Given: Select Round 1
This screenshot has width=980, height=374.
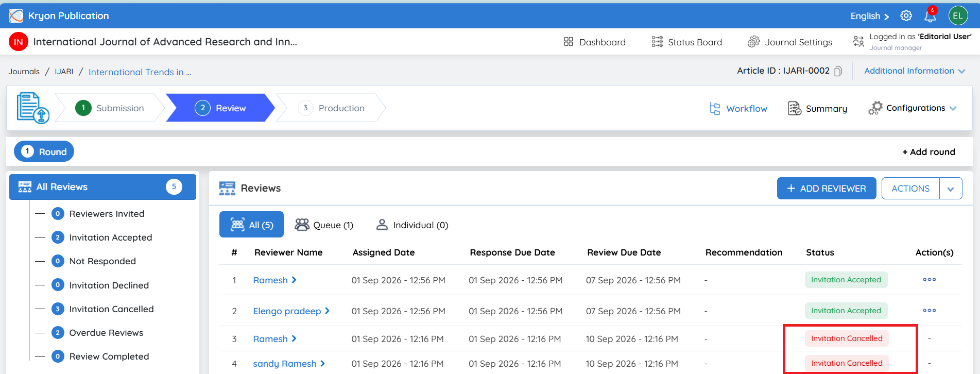Looking at the screenshot, I should 44,151.
